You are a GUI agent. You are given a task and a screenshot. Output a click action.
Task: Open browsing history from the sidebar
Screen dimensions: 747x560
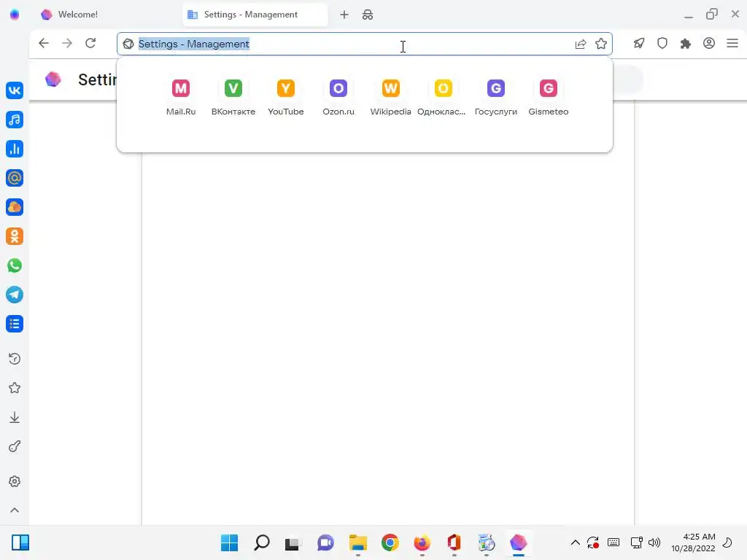point(15,359)
